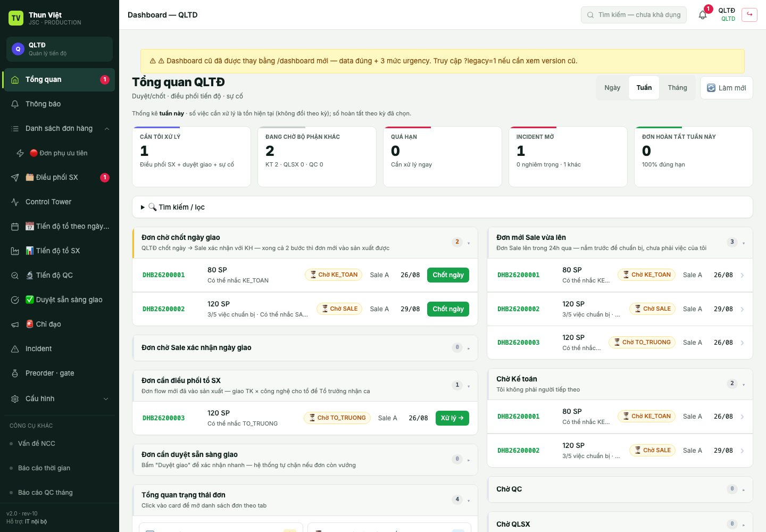Click the QLTĐ role card in sidebar
The width and height of the screenshot is (766, 532).
(x=60, y=49)
